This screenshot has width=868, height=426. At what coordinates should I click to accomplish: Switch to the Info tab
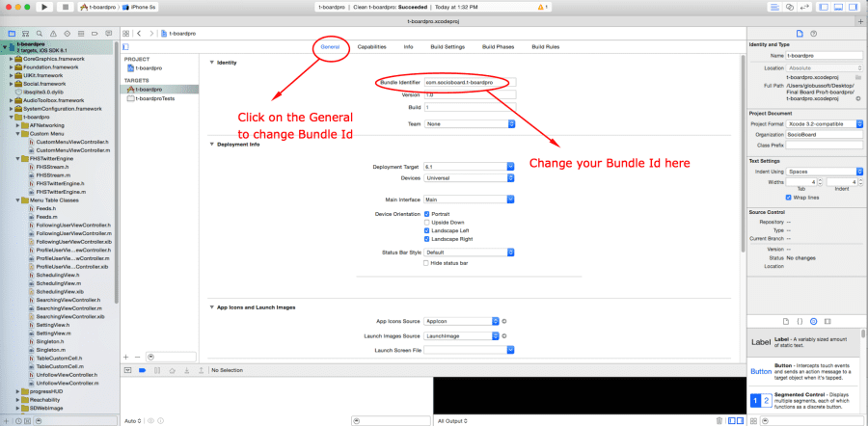point(408,47)
